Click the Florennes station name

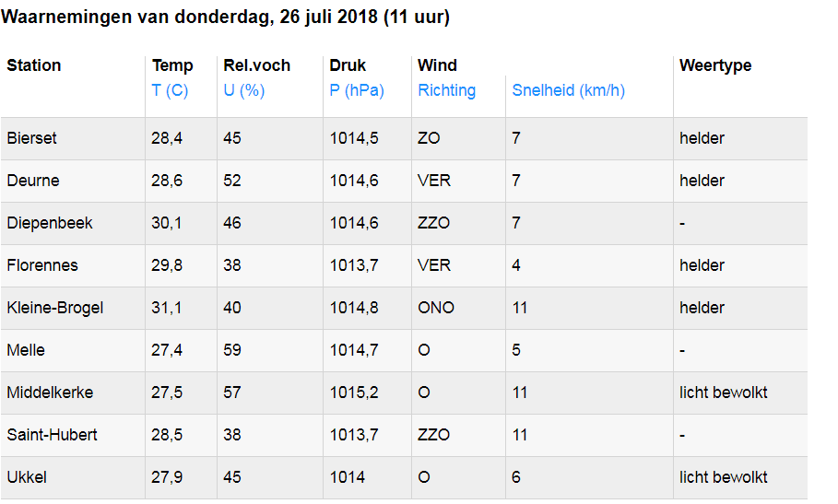click(42, 265)
